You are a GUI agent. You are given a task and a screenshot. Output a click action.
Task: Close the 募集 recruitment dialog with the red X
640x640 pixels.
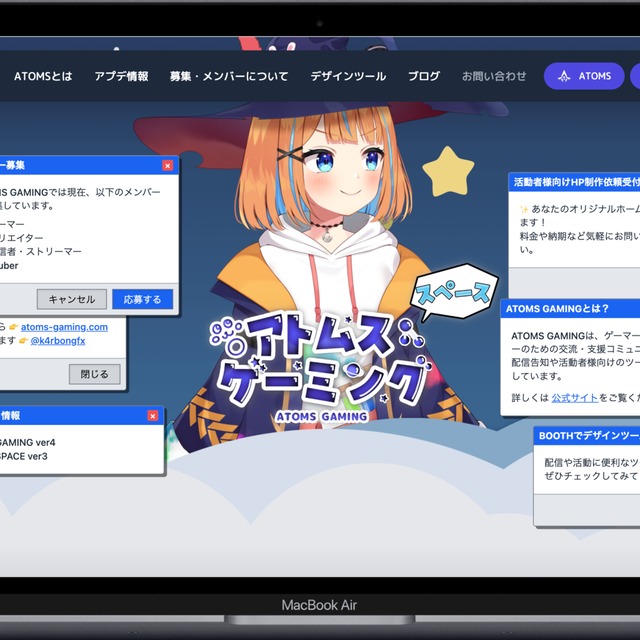(167, 165)
